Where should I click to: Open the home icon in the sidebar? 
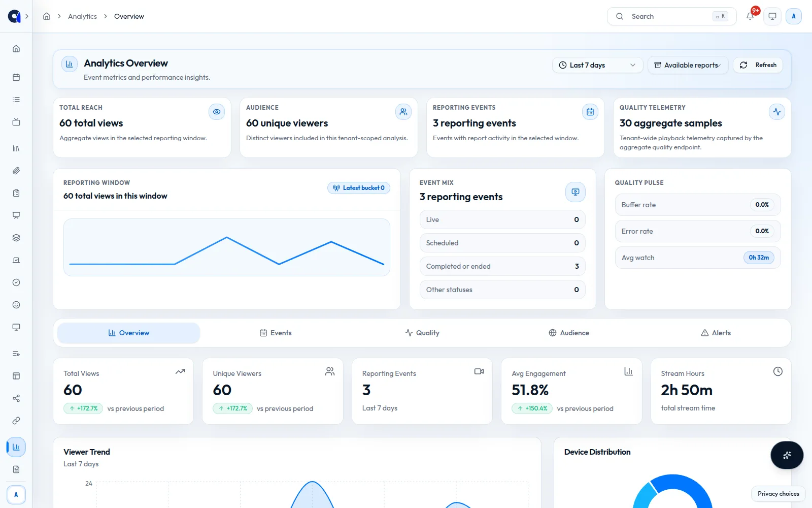click(16, 49)
